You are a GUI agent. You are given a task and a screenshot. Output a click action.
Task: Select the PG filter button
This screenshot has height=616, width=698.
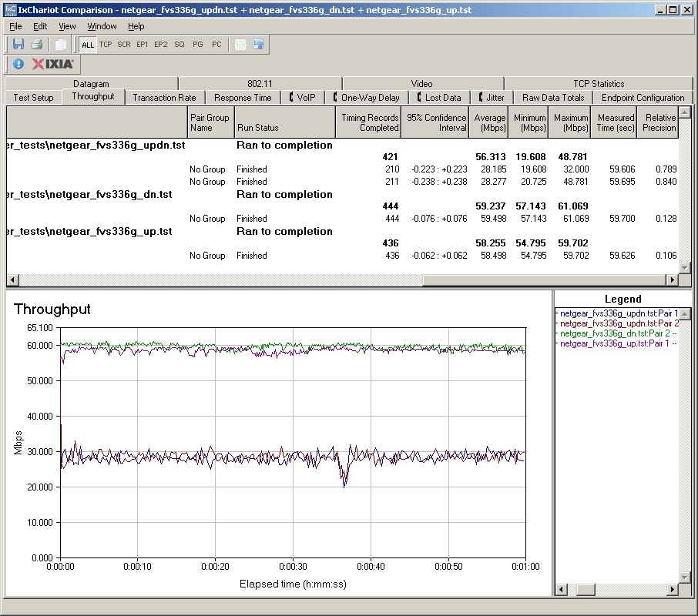click(198, 45)
